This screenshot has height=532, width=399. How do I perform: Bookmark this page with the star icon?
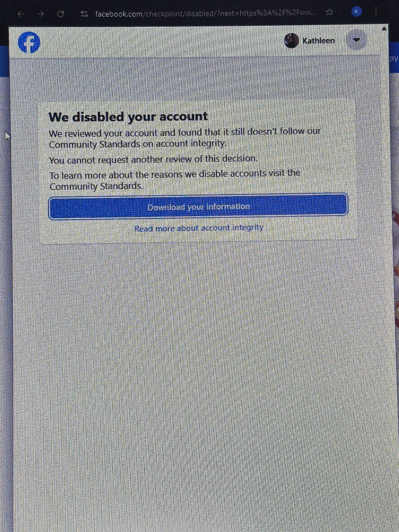329,12
